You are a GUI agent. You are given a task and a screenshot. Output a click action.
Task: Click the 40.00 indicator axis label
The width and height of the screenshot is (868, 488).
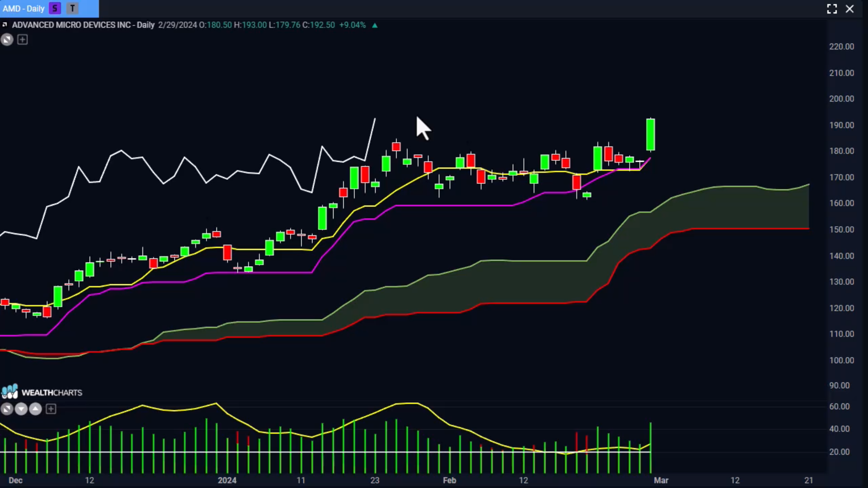[840, 429]
